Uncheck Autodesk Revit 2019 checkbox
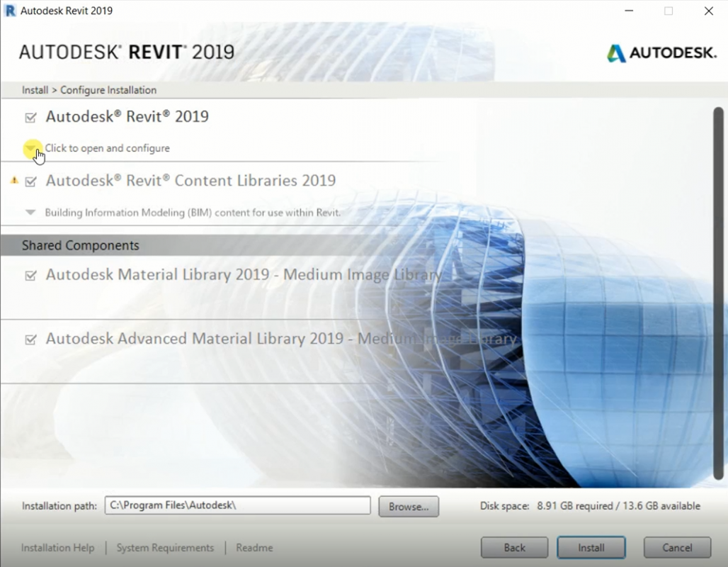 [30, 118]
